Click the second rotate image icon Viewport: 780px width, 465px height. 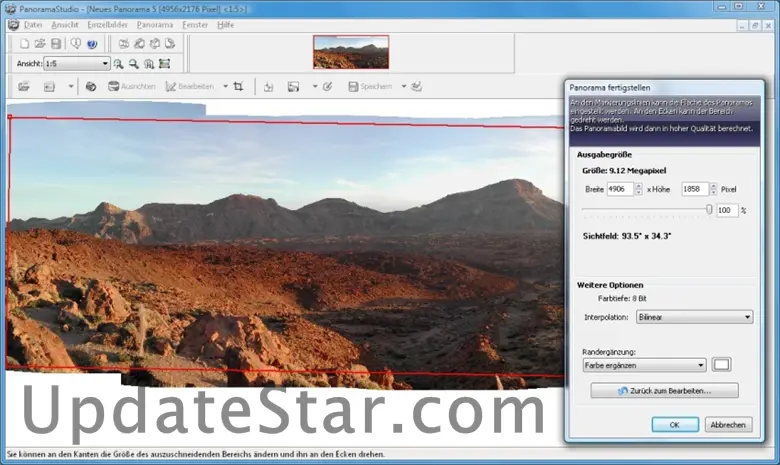pos(139,44)
